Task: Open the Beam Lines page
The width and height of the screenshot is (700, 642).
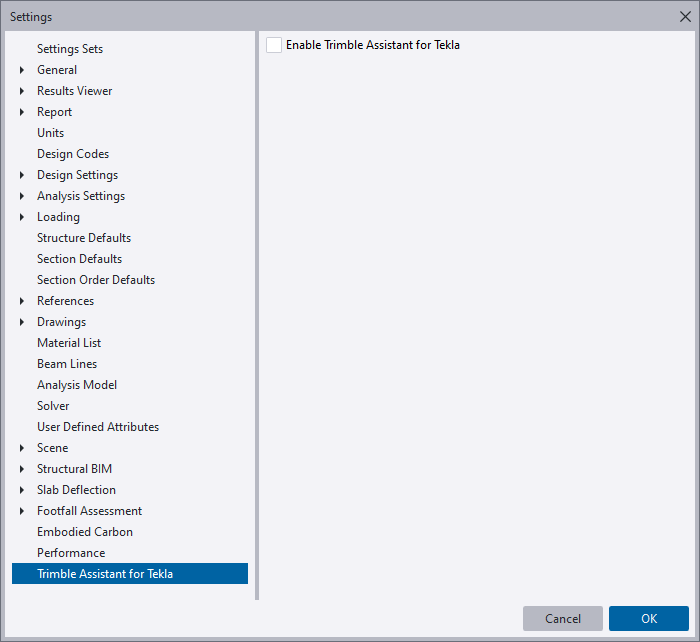Action: tap(67, 364)
